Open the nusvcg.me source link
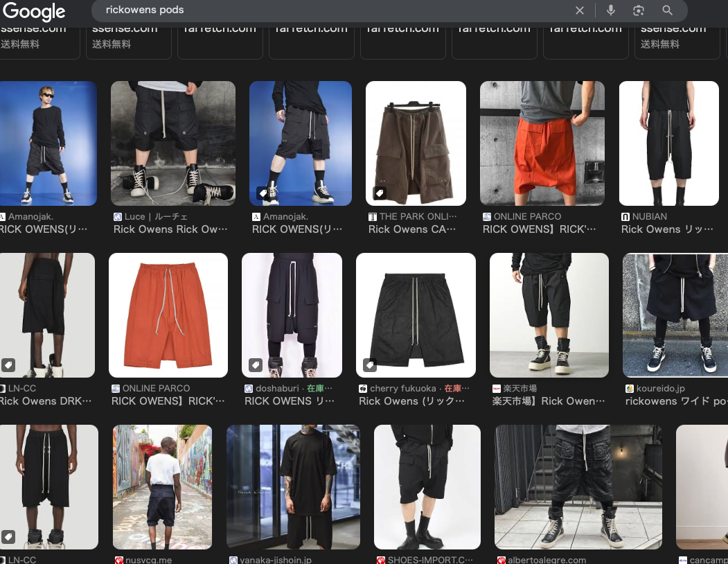Screen dimensions: 728x564 (148, 561)
